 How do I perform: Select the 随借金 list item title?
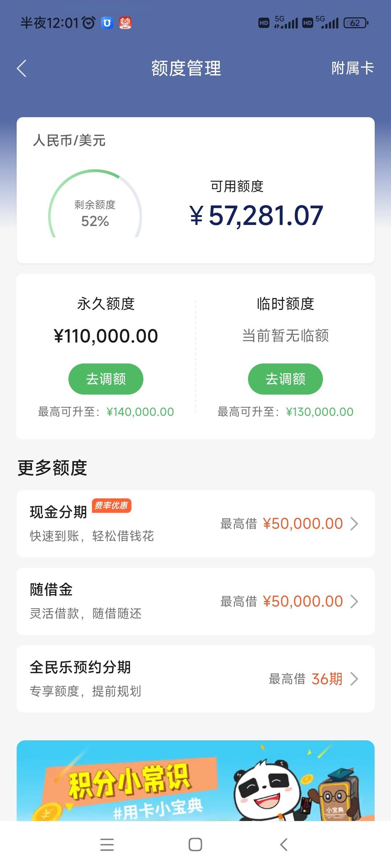pyautogui.click(x=51, y=590)
